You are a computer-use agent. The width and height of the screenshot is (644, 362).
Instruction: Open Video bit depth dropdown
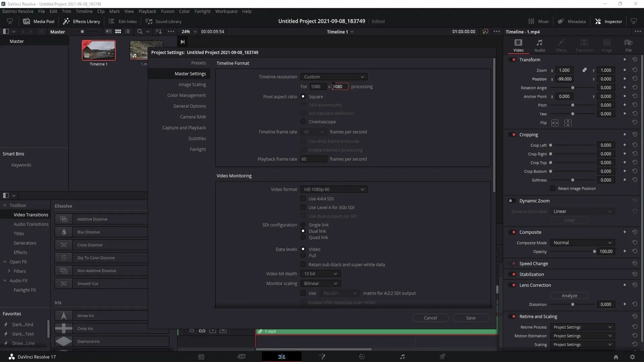[x=320, y=274]
